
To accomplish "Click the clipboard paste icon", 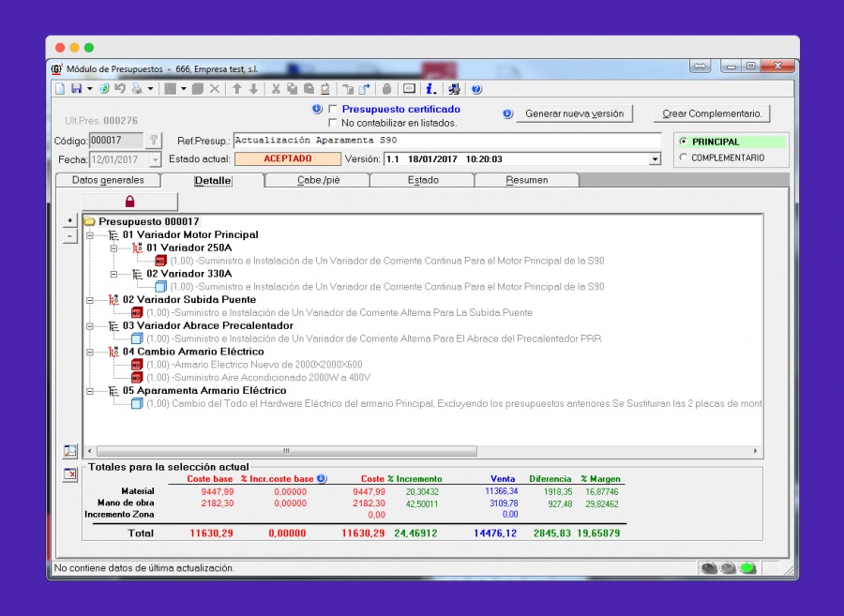I will [x=325, y=89].
